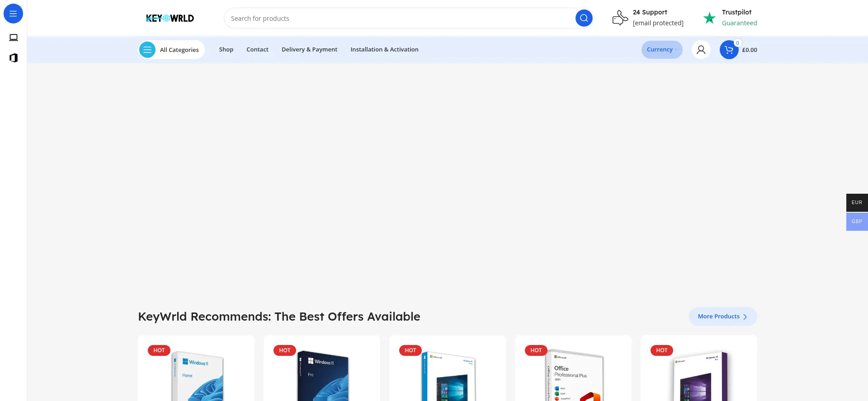868x401 pixels.
Task: Switch currency to EUR side tab
Action: pyautogui.click(x=857, y=203)
